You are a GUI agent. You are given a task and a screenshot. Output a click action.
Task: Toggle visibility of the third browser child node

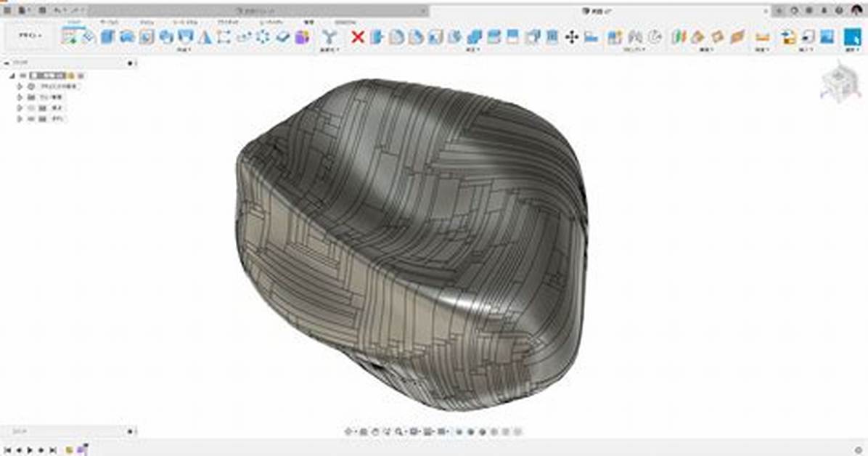[x=31, y=109]
